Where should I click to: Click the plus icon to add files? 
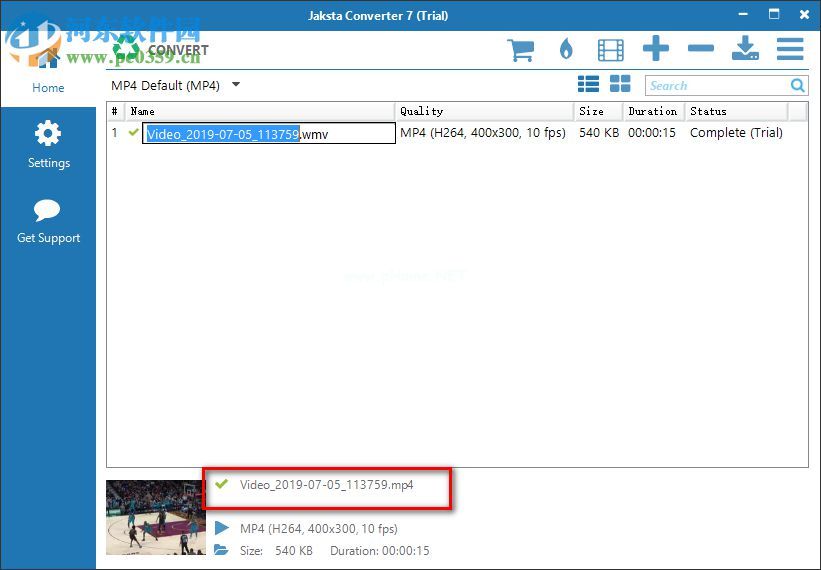tap(656, 49)
